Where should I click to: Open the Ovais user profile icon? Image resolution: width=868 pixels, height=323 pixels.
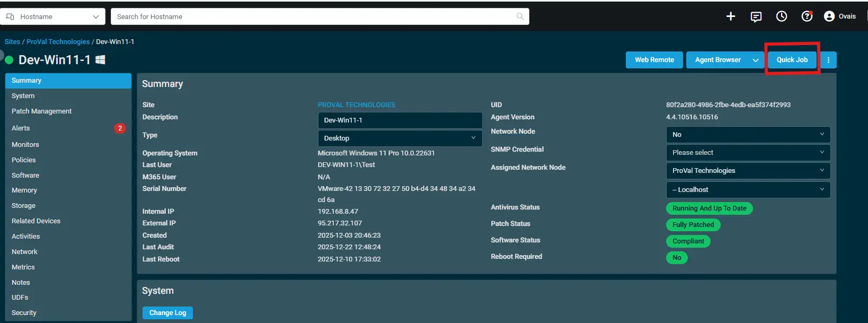[829, 16]
